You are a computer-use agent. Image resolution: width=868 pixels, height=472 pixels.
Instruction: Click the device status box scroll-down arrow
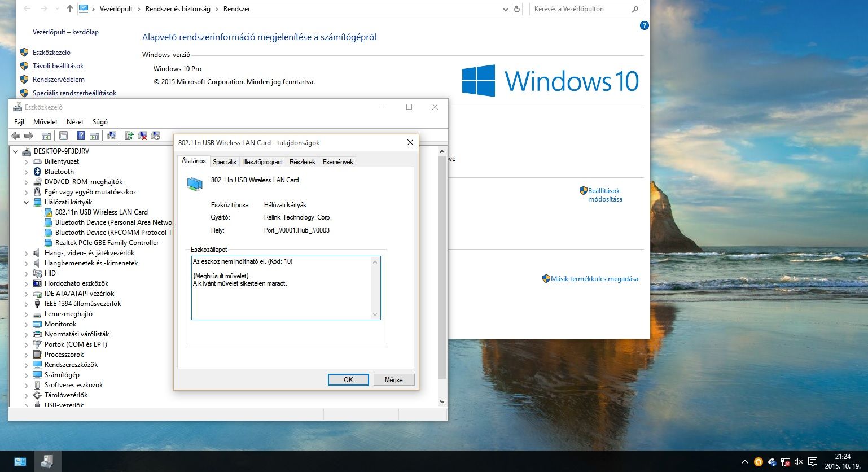click(375, 314)
